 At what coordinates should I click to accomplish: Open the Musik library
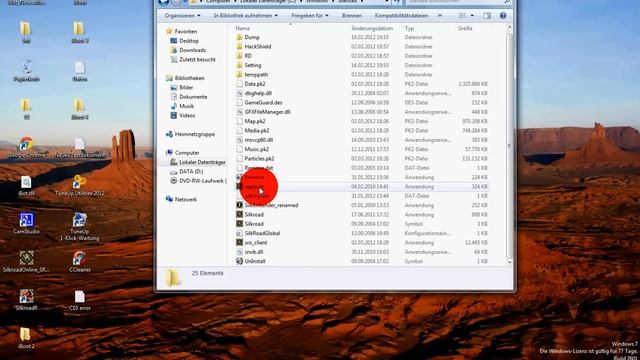click(186, 106)
